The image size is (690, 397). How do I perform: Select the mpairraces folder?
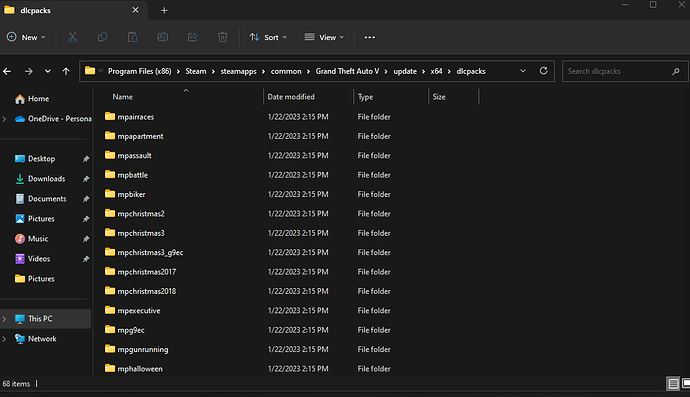coord(136,117)
